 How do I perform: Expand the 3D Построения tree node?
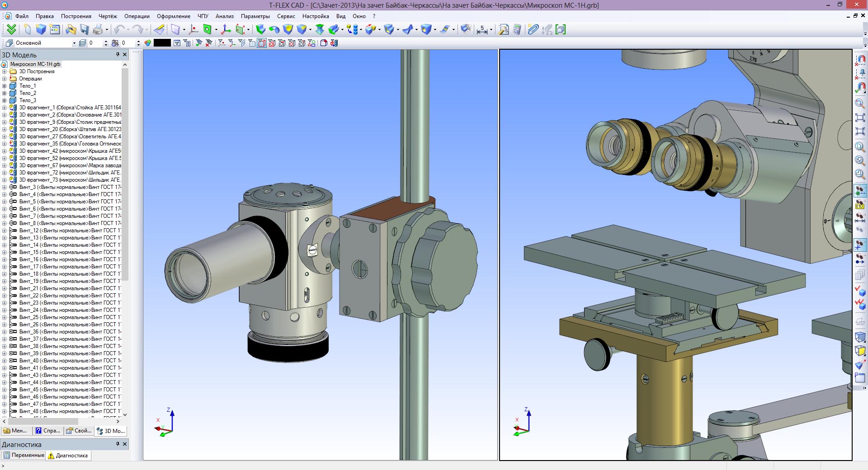click(5, 71)
